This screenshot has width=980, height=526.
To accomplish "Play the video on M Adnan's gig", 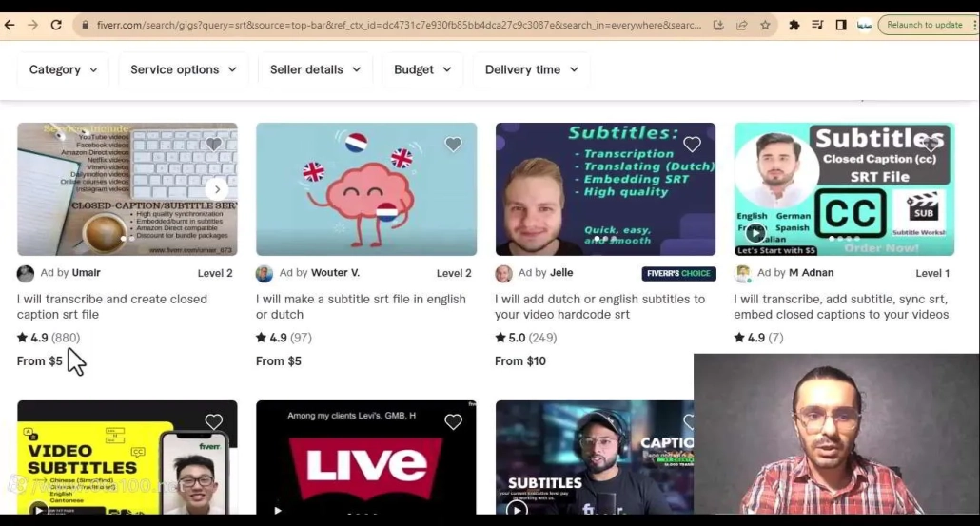I will pyautogui.click(x=755, y=232).
